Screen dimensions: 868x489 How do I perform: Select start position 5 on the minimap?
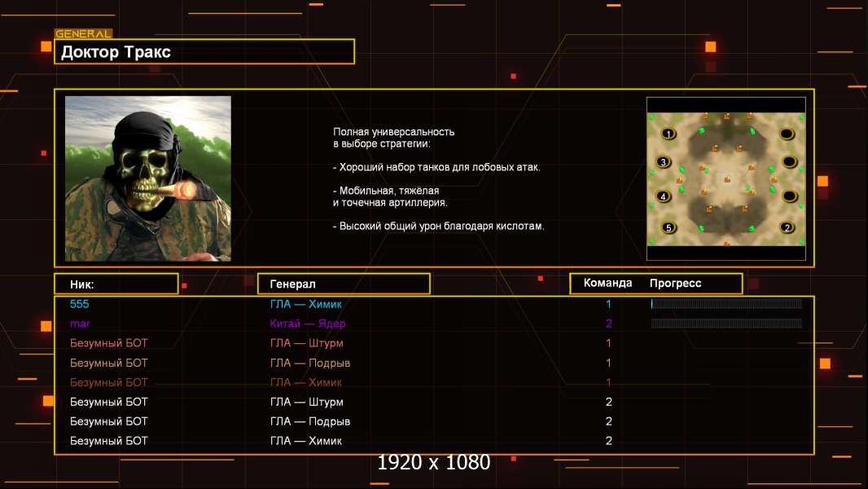tap(669, 227)
